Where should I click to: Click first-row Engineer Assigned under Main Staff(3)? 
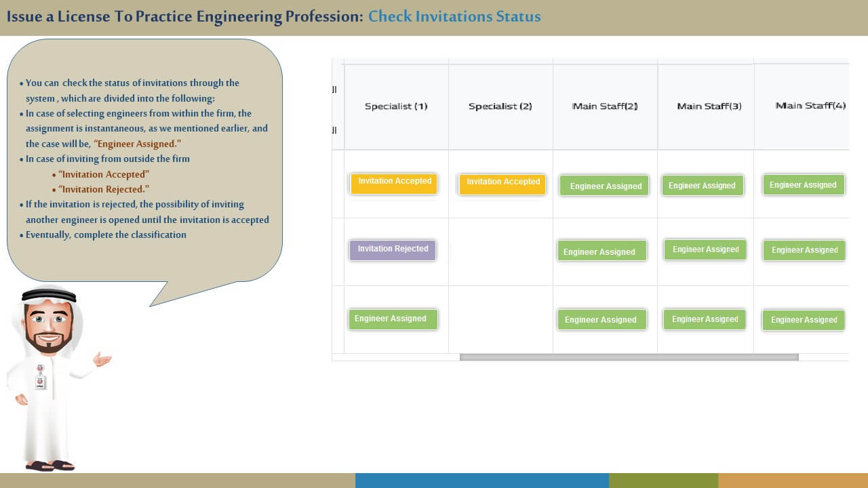click(x=703, y=185)
